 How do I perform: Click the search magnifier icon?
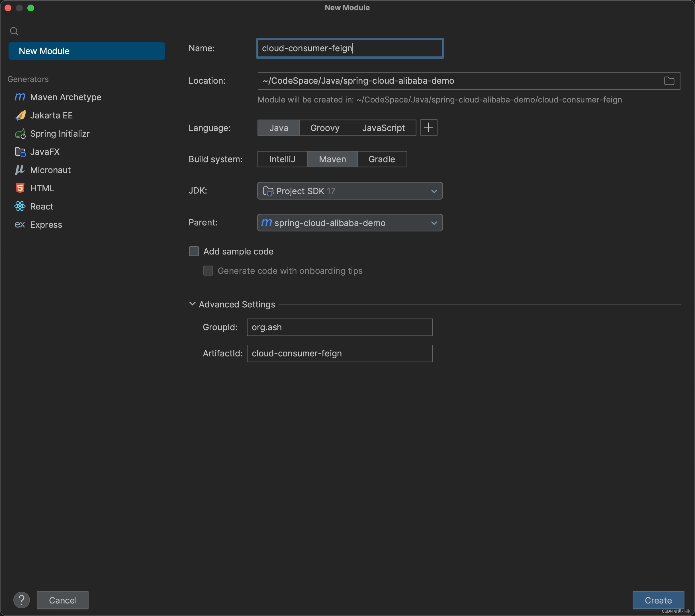[14, 32]
